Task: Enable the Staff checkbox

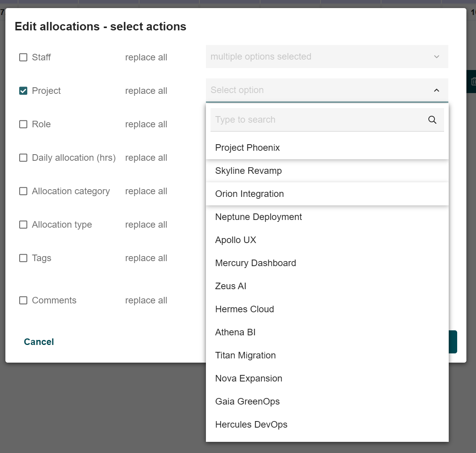Action: click(x=23, y=57)
